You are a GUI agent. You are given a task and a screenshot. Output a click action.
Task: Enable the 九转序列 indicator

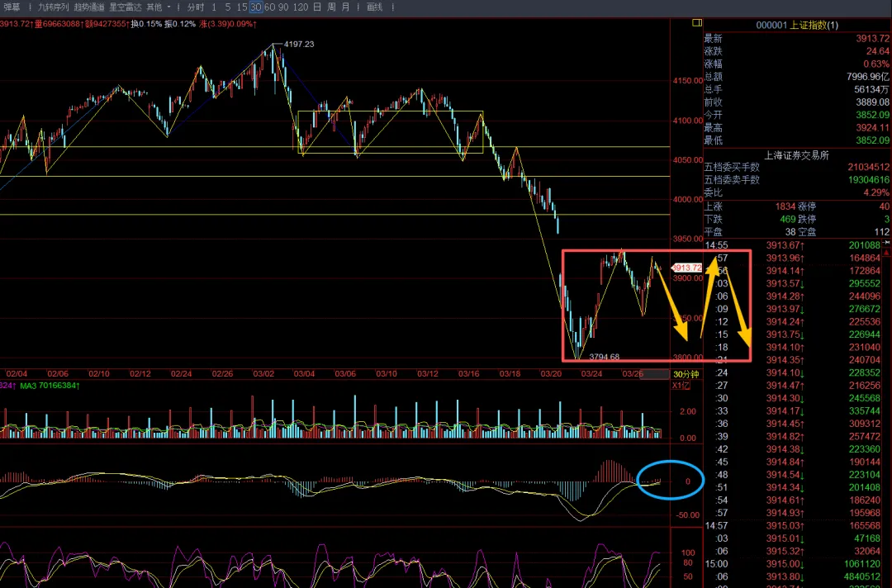(53, 7)
